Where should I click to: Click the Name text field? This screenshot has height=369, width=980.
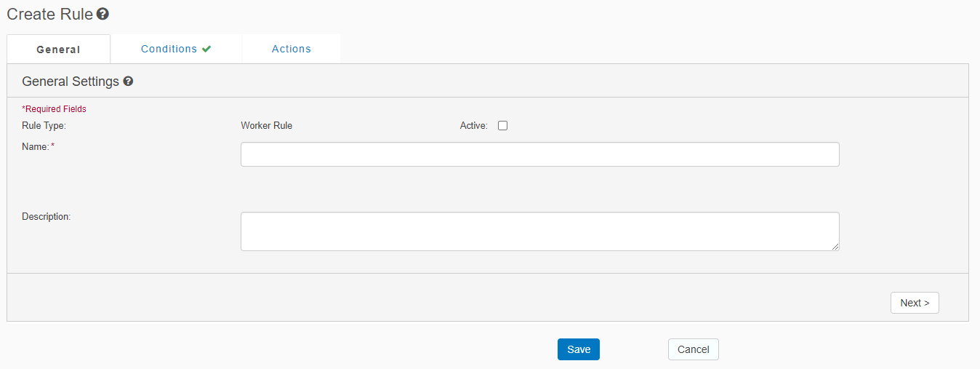point(539,154)
